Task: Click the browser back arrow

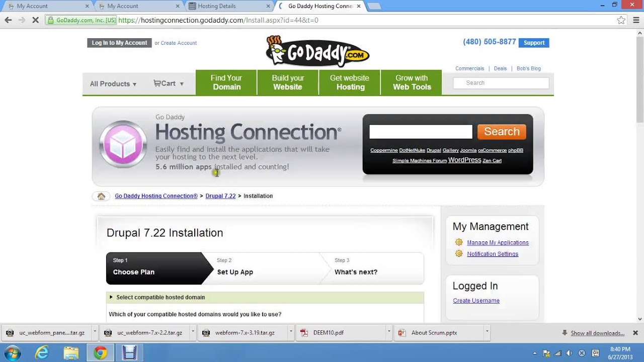Action: pos(8,20)
